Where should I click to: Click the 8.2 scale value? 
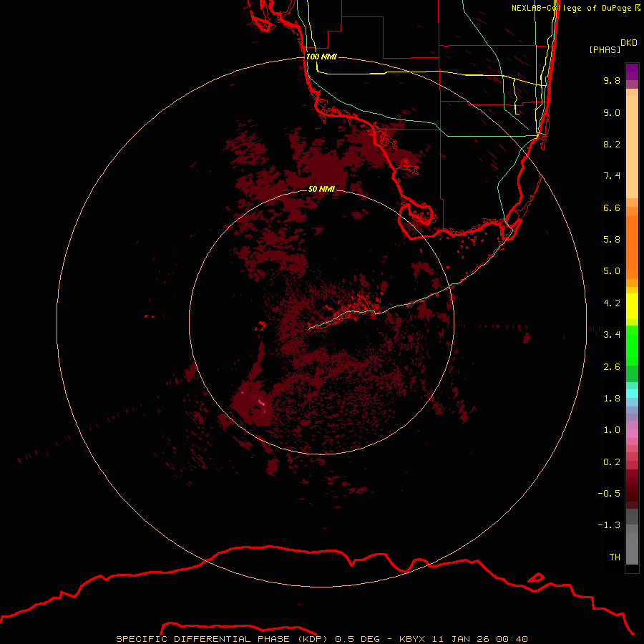(612, 144)
